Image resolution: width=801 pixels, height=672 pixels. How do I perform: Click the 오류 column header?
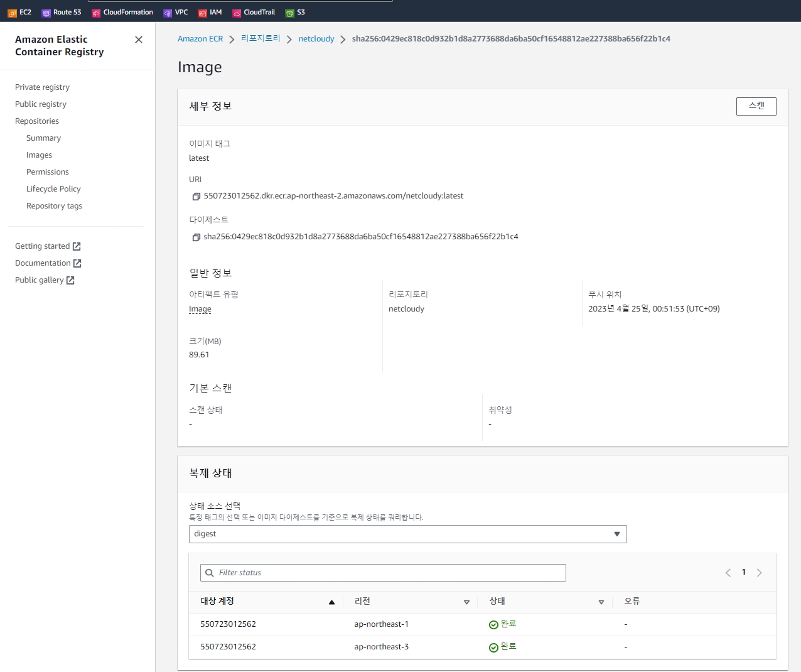pos(632,601)
